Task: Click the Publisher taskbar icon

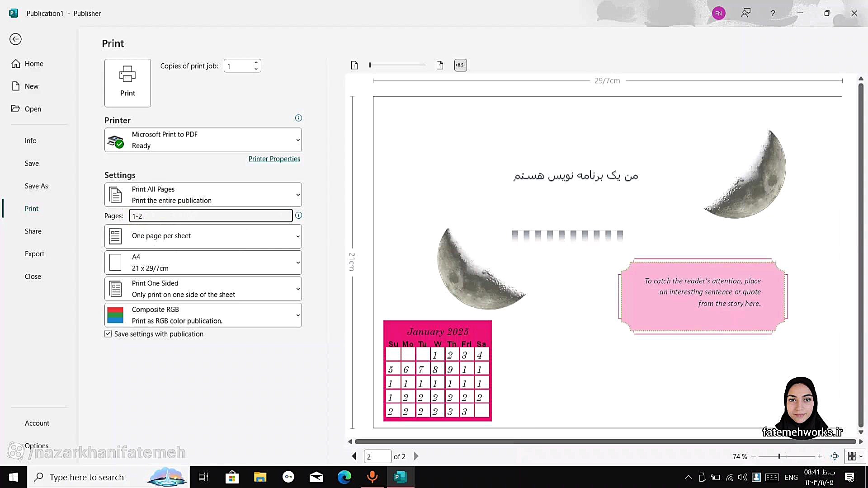Action: click(401, 477)
